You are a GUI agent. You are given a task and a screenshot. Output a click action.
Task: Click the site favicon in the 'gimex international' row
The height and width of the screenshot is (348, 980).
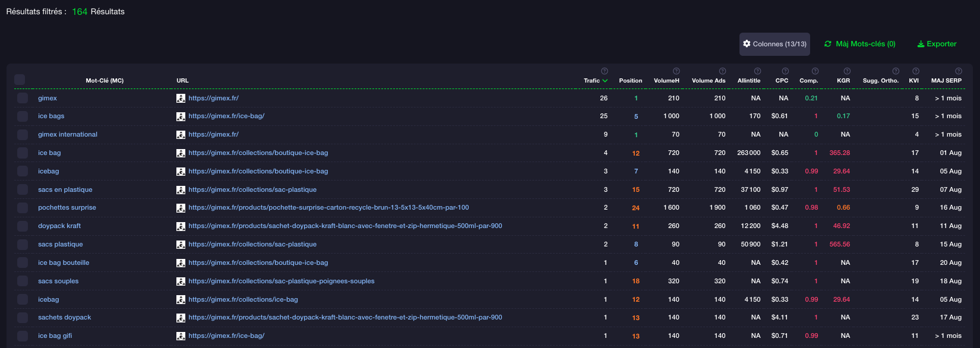point(181,135)
